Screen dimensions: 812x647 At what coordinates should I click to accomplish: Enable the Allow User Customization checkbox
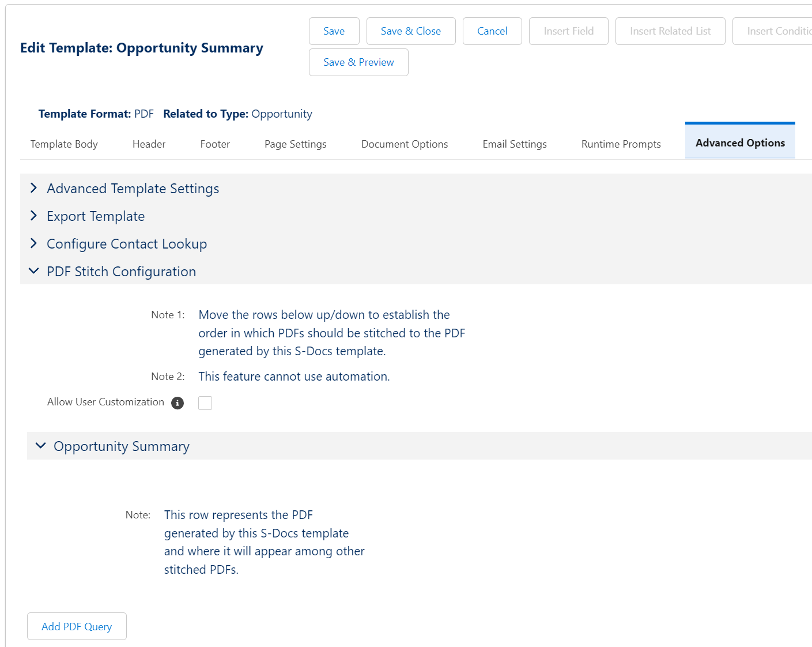[205, 403]
